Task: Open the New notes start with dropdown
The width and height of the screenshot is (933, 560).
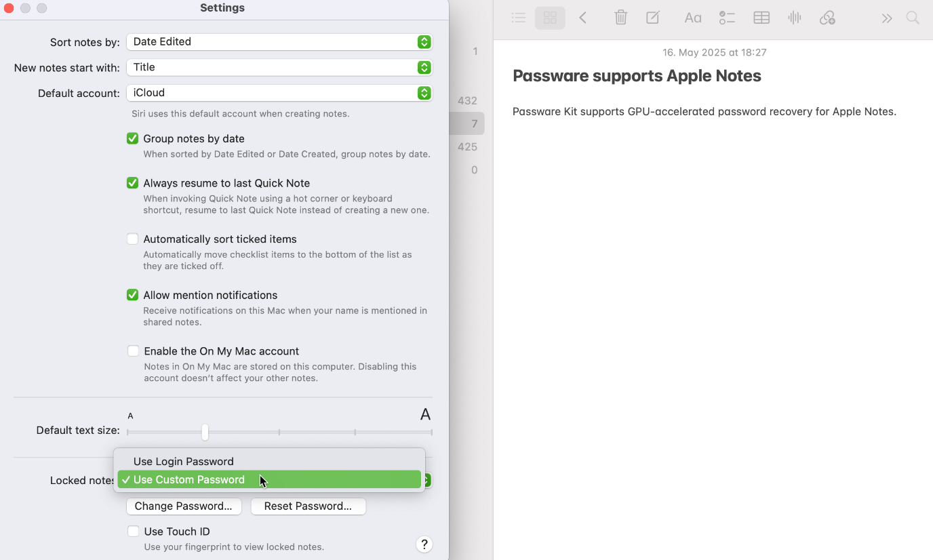Action: point(279,68)
